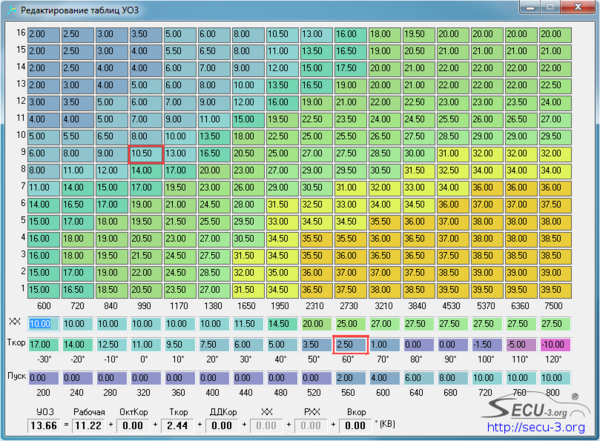The width and height of the screenshot is (600, 441).
Task: Click the Ткор summary field showing 2.44
Action: 177,425
